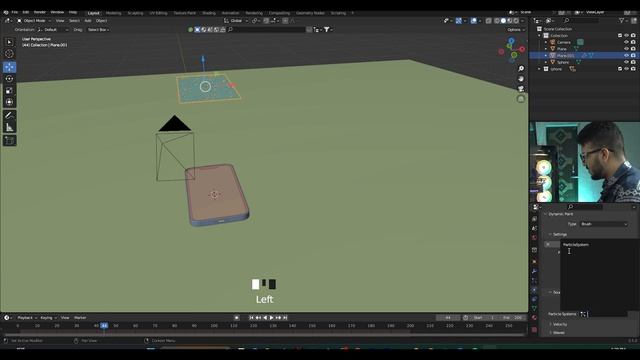640x360 pixels.
Task: Select the Measure tool
Action: pyautogui.click(x=9, y=127)
